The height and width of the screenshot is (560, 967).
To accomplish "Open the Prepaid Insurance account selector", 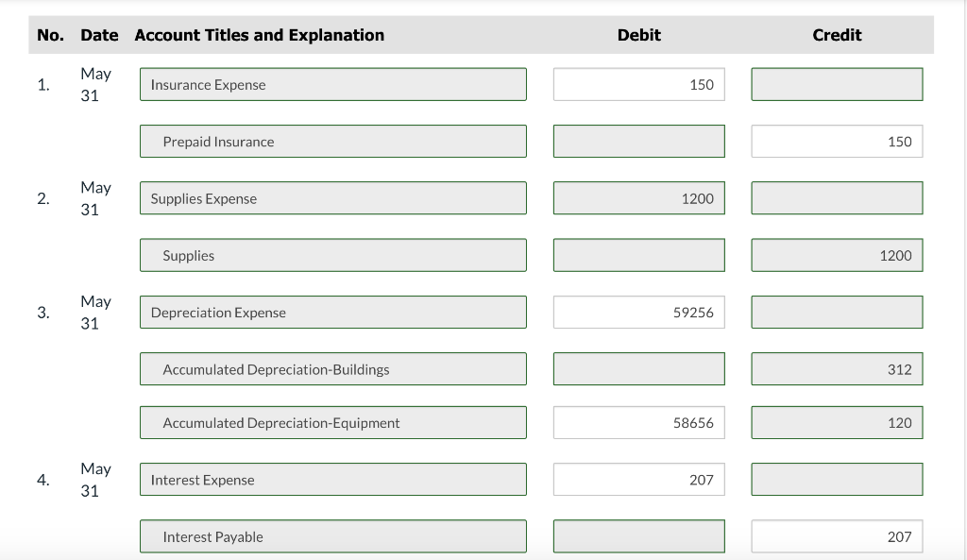I will pos(332,141).
